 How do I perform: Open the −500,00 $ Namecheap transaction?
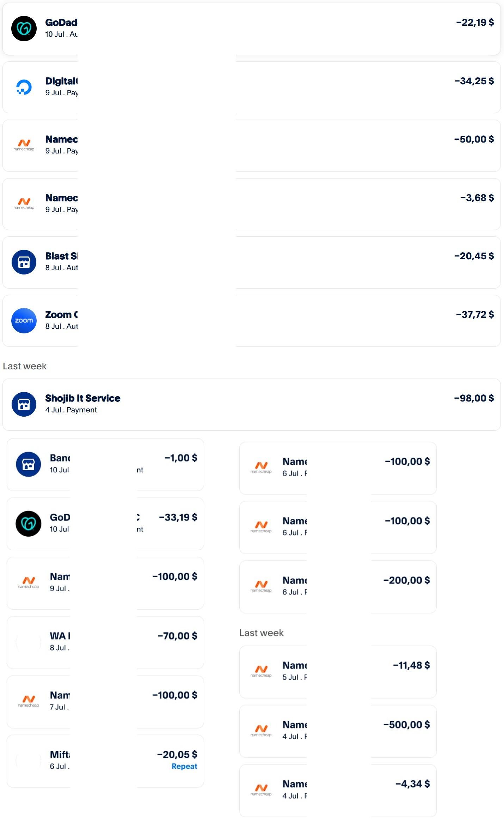338,731
